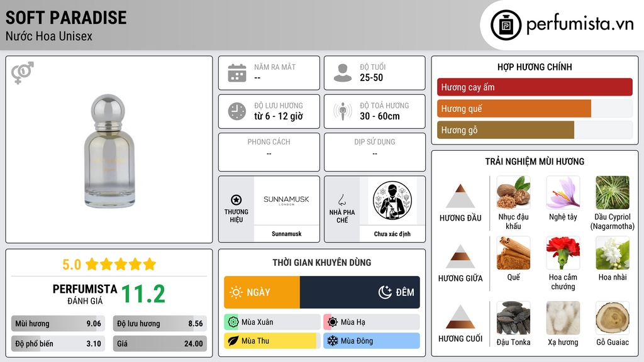Click the 5.0 rating score text
644x362 pixels.
tap(72, 265)
